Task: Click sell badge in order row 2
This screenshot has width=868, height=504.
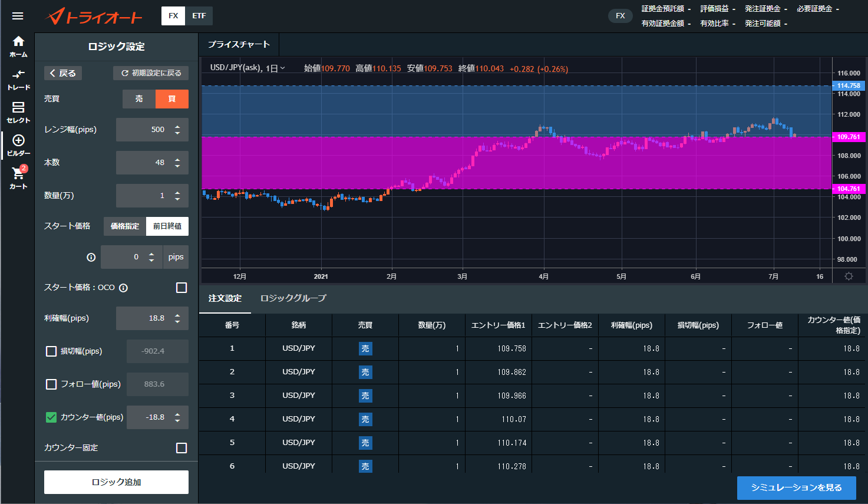Action: 365,372
